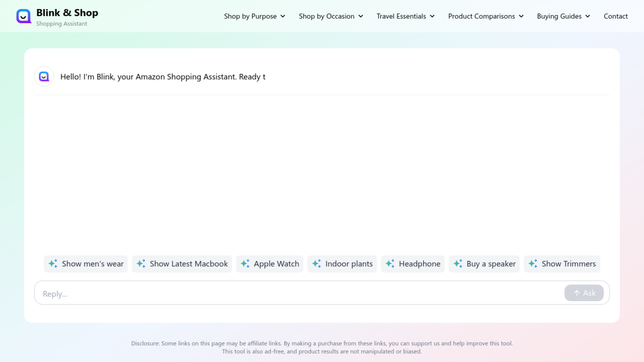Expand the Shop by Purpose dropdown
The image size is (644, 362).
tap(254, 16)
